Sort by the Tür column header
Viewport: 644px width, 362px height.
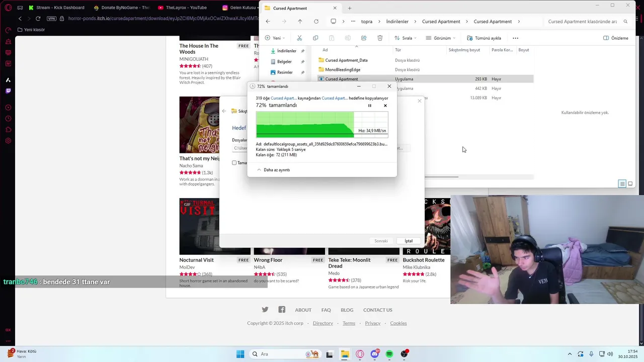tap(398, 50)
